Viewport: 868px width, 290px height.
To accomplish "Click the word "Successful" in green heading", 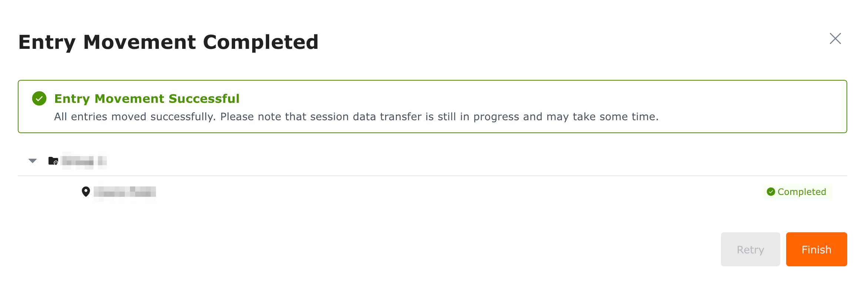I will 204,98.
